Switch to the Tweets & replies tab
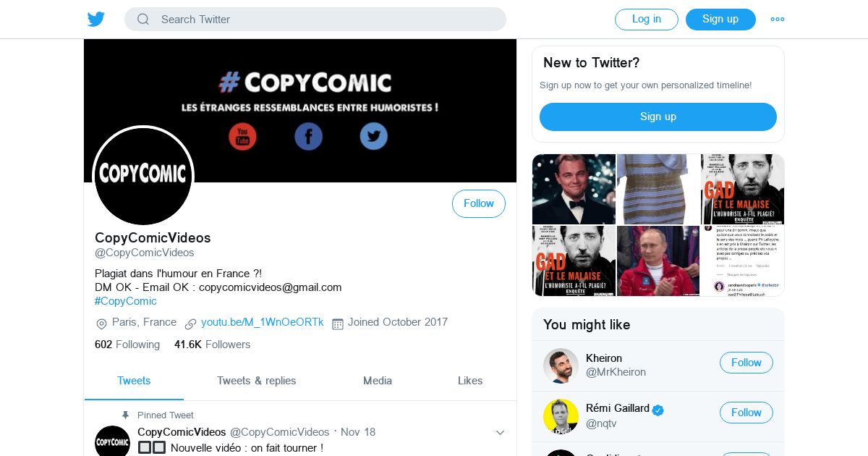This screenshot has width=868, height=456. point(256,381)
